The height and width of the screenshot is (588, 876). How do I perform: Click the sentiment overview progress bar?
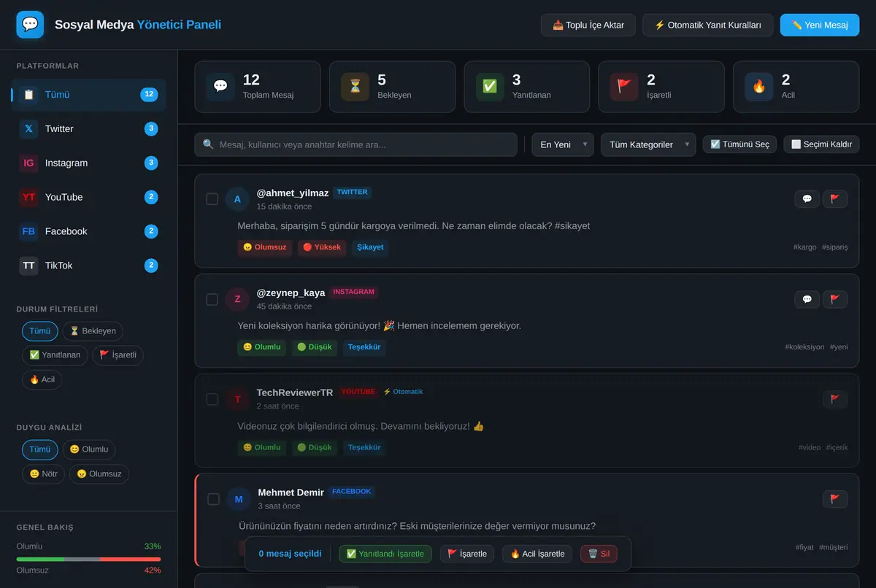click(88, 560)
